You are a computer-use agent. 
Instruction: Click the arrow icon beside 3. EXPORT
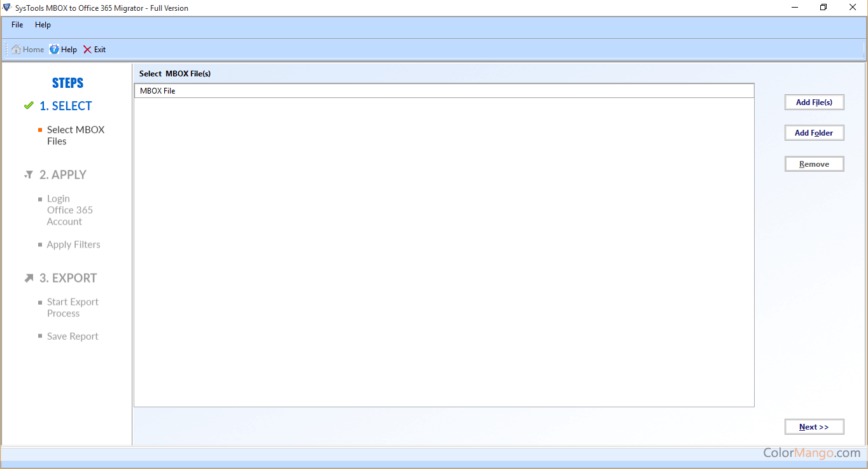[x=29, y=278]
